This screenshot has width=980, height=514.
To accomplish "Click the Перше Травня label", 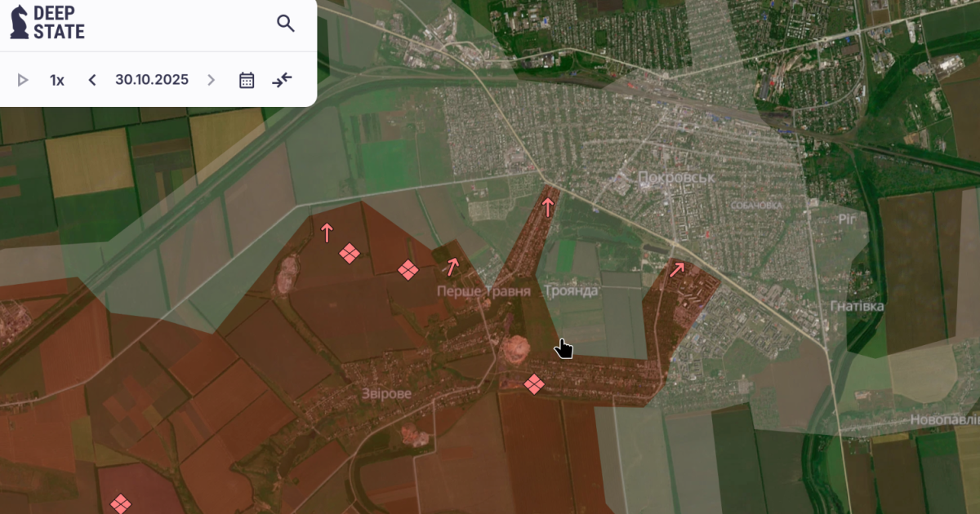I will tap(483, 291).
